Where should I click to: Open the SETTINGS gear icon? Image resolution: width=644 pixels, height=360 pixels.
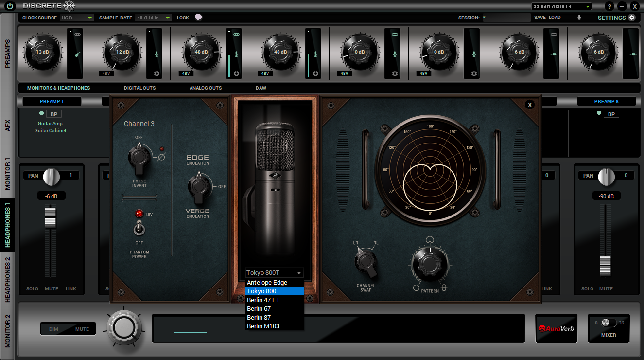(x=632, y=18)
